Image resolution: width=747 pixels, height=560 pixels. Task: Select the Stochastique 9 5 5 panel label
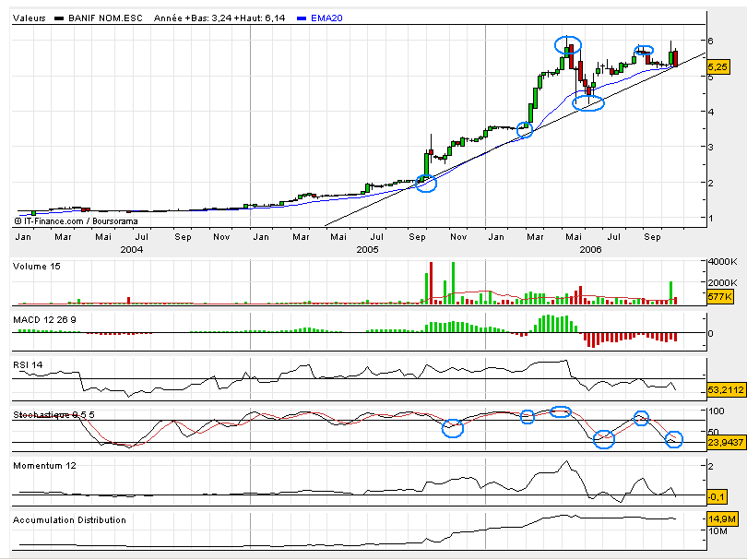(53, 415)
